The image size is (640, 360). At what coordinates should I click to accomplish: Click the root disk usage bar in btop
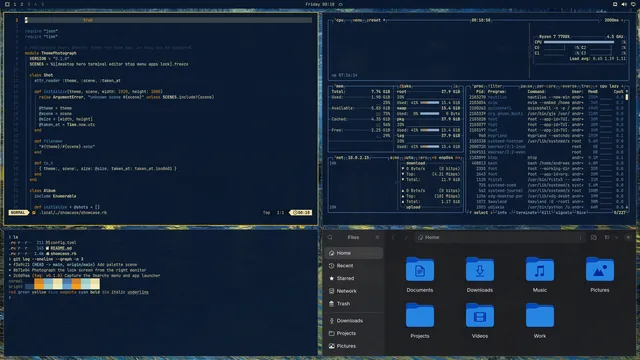click(x=430, y=102)
